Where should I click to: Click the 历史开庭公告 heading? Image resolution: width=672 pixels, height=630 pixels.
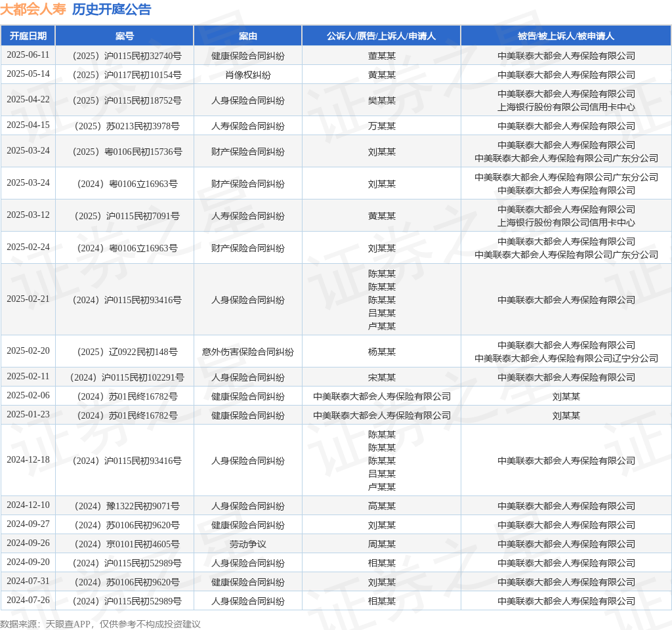point(112,9)
